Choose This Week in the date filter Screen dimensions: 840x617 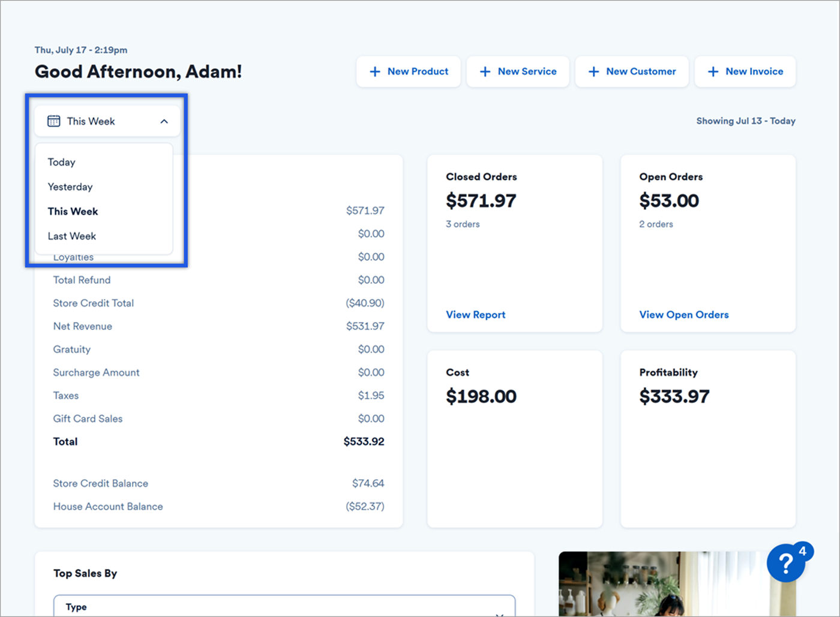click(73, 211)
